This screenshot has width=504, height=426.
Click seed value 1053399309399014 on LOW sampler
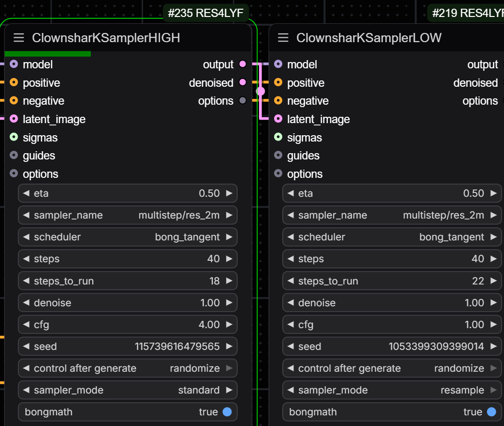click(x=436, y=347)
